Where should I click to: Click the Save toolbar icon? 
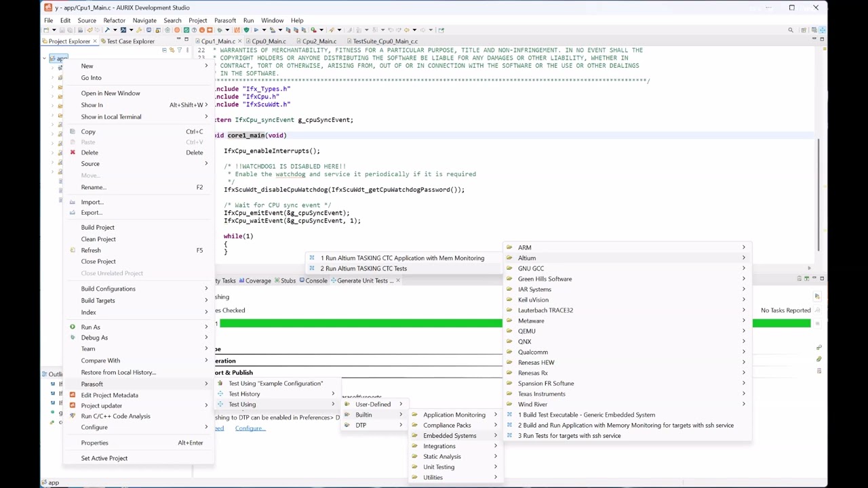[62, 30]
